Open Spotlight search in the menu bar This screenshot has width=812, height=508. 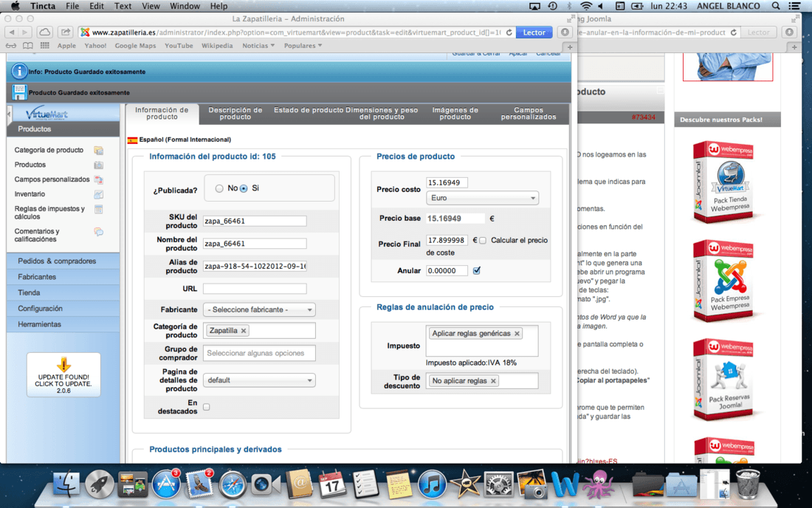coord(776,6)
